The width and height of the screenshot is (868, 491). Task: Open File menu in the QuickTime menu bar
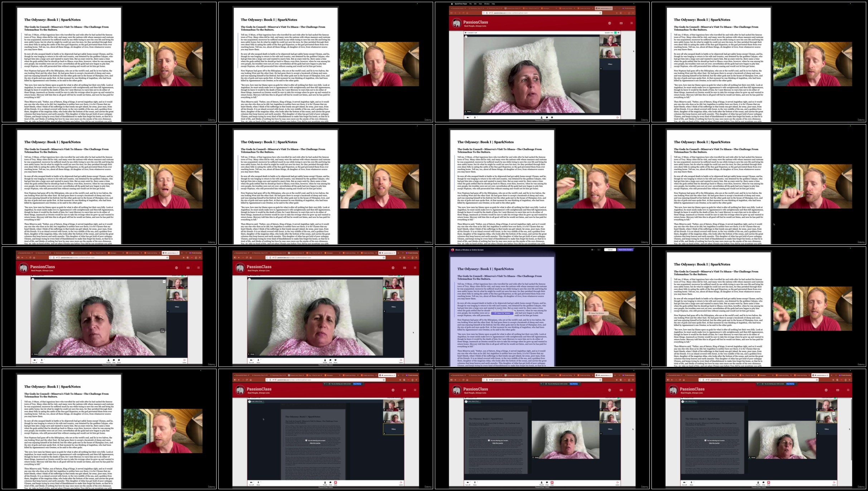click(x=471, y=4)
